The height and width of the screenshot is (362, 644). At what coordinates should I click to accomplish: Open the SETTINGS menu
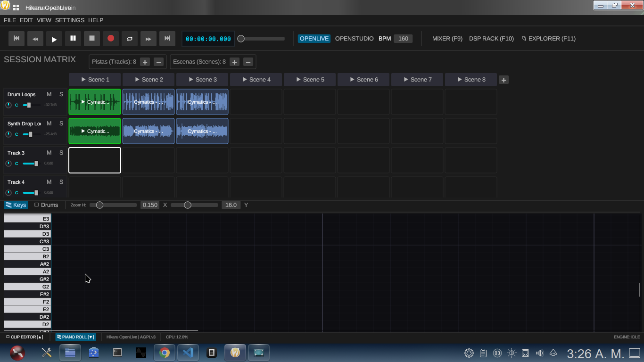[x=70, y=20]
